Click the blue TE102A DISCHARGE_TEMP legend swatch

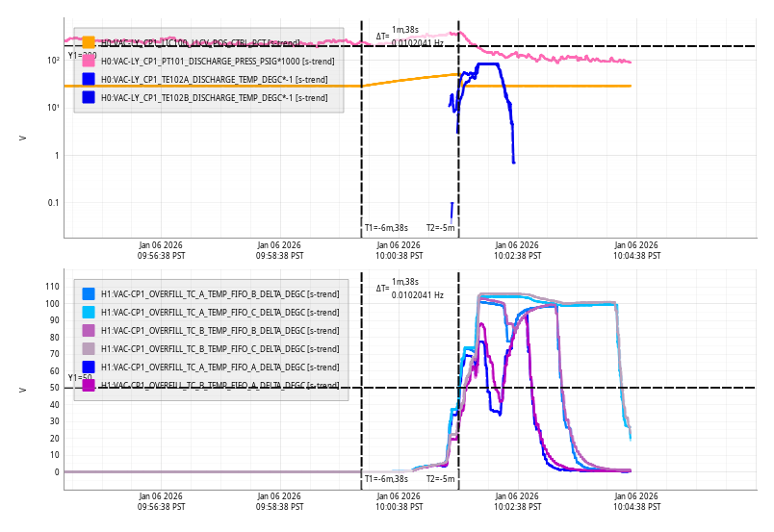tap(89, 79)
